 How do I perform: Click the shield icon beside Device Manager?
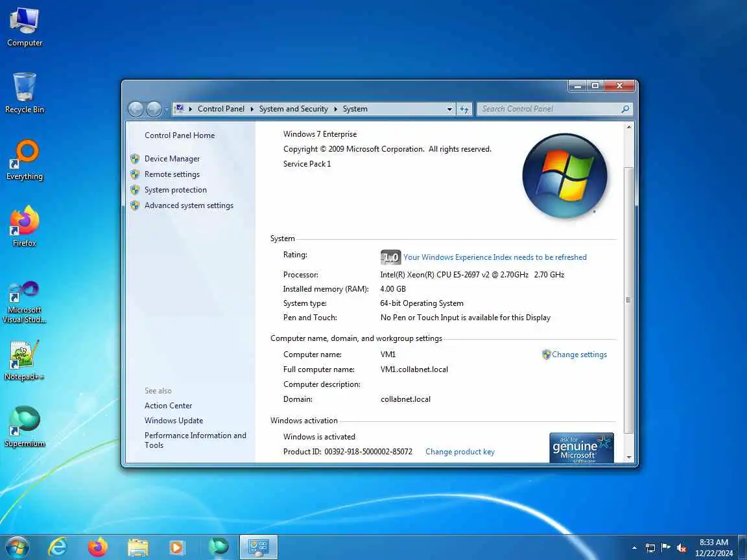pyautogui.click(x=135, y=159)
